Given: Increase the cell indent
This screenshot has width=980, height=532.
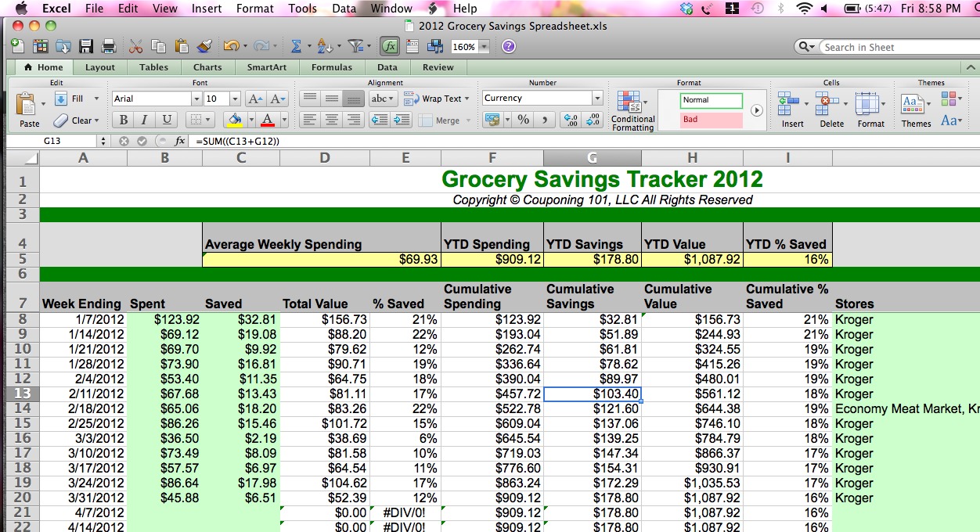Looking at the screenshot, I should point(402,120).
